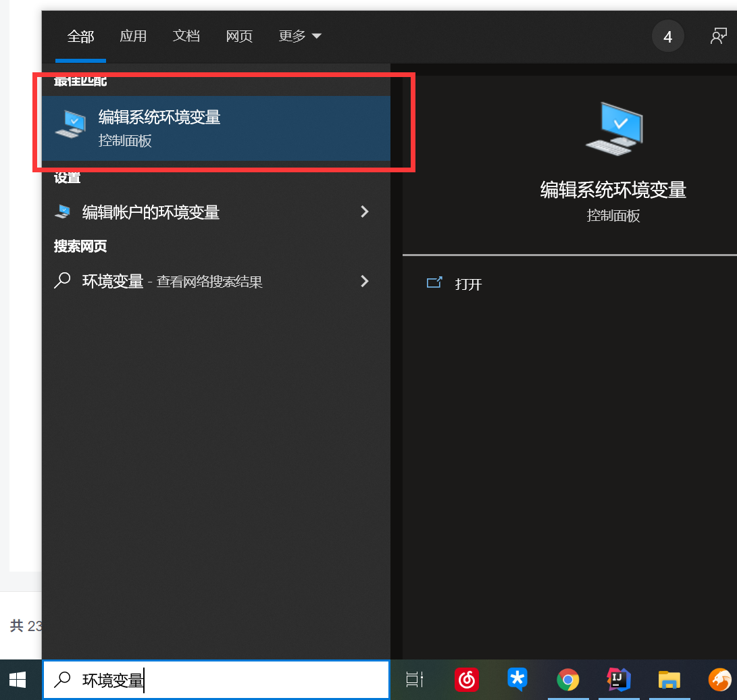The image size is (737, 700).
Task: Open File Explorer from the taskbar
Action: [x=669, y=680]
